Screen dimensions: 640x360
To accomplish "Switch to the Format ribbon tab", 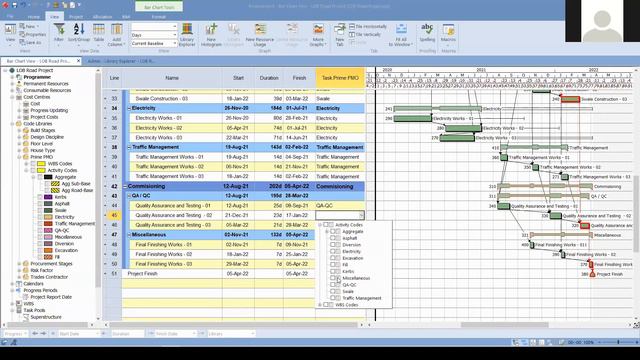I will 158,17.
